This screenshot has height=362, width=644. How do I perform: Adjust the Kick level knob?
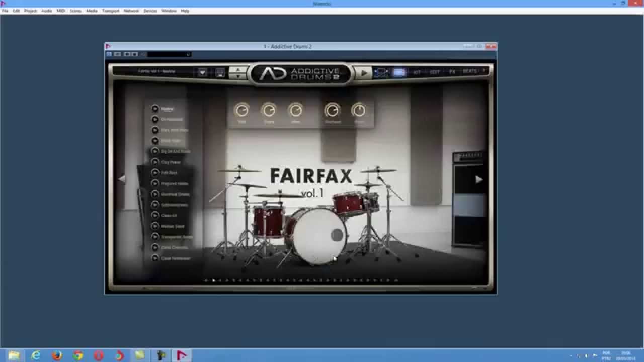[242, 110]
